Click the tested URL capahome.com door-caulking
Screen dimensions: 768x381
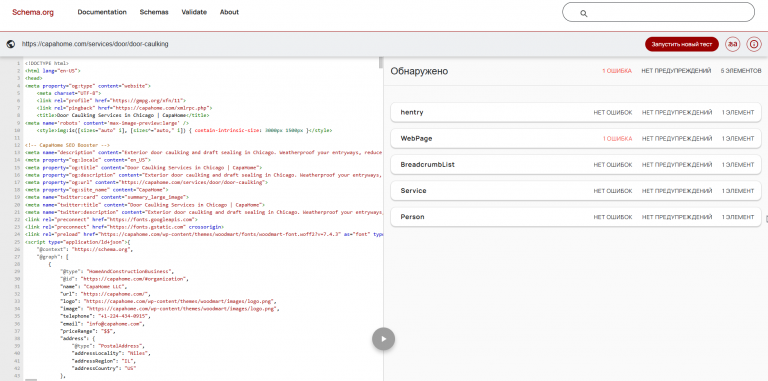(x=95, y=44)
